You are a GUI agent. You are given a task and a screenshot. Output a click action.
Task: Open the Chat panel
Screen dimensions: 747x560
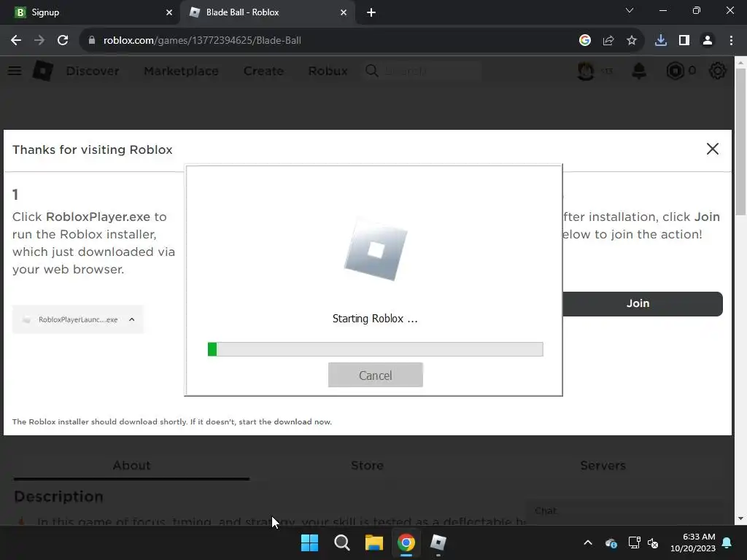click(624, 511)
